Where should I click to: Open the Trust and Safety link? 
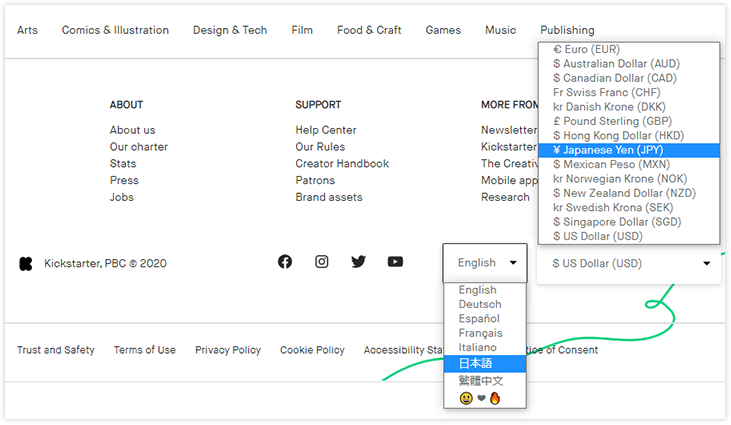click(56, 350)
